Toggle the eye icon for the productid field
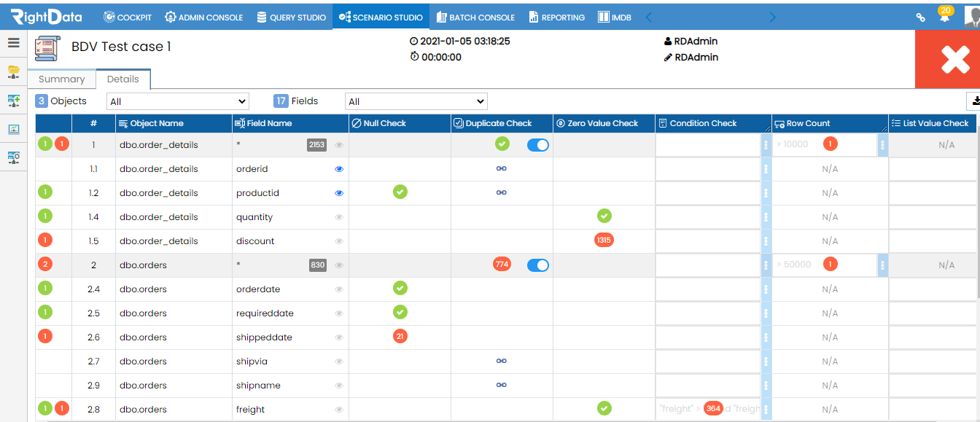This screenshot has width=980, height=422. (x=339, y=193)
